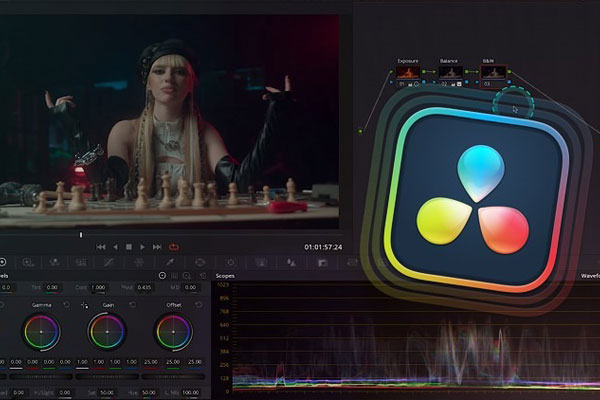Open the Magic Mask palette
The image size is (600, 400).
tap(261, 262)
